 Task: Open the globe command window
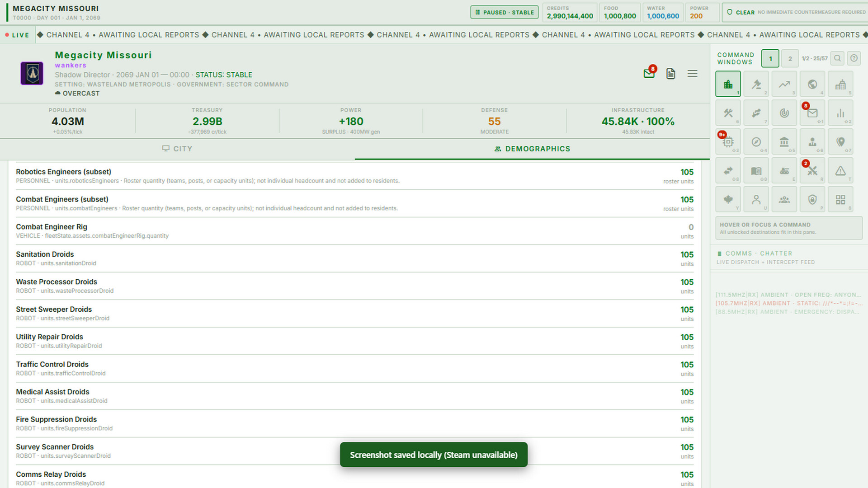point(812,84)
